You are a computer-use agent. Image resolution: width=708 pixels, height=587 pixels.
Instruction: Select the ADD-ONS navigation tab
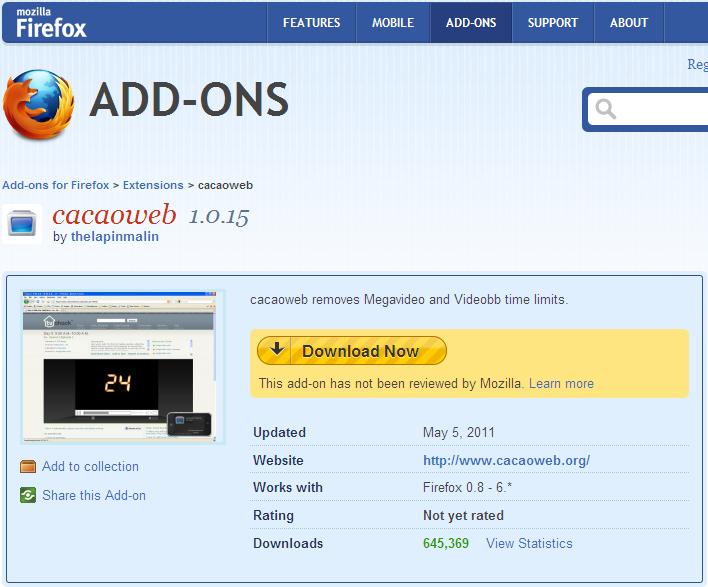471,23
